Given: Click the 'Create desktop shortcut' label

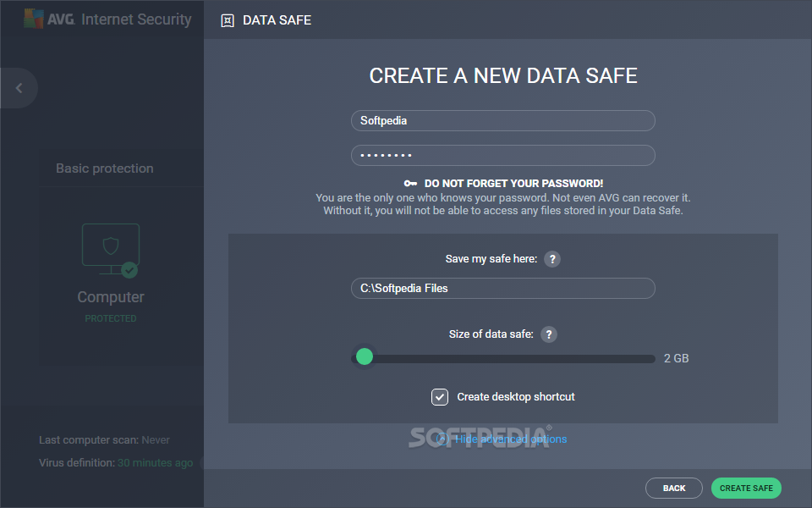Looking at the screenshot, I should pyautogui.click(x=516, y=397).
